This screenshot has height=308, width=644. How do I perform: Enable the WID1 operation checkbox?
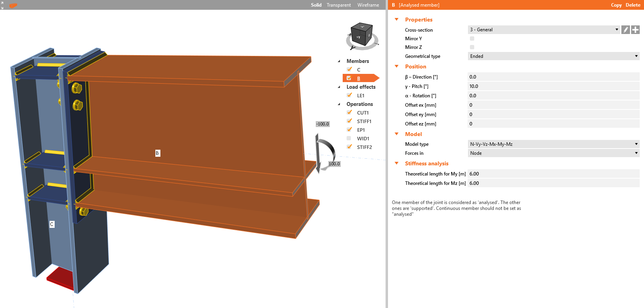click(349, 138)
